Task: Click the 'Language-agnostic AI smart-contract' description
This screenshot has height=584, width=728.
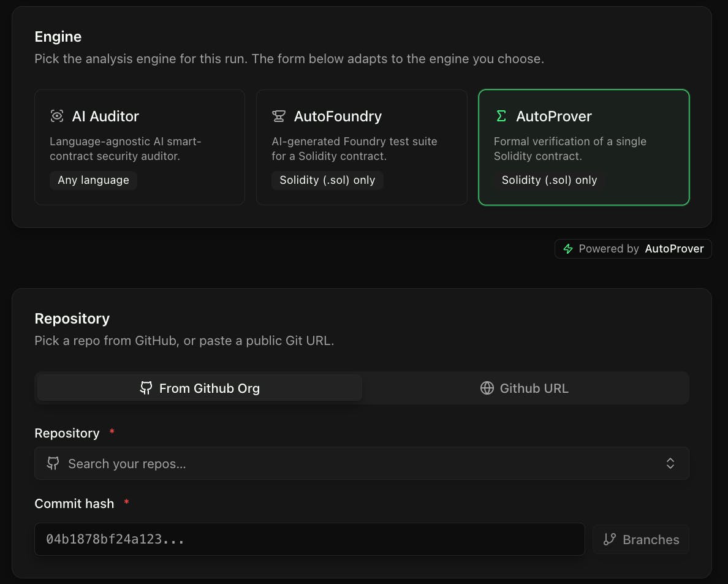Action: 126,148
